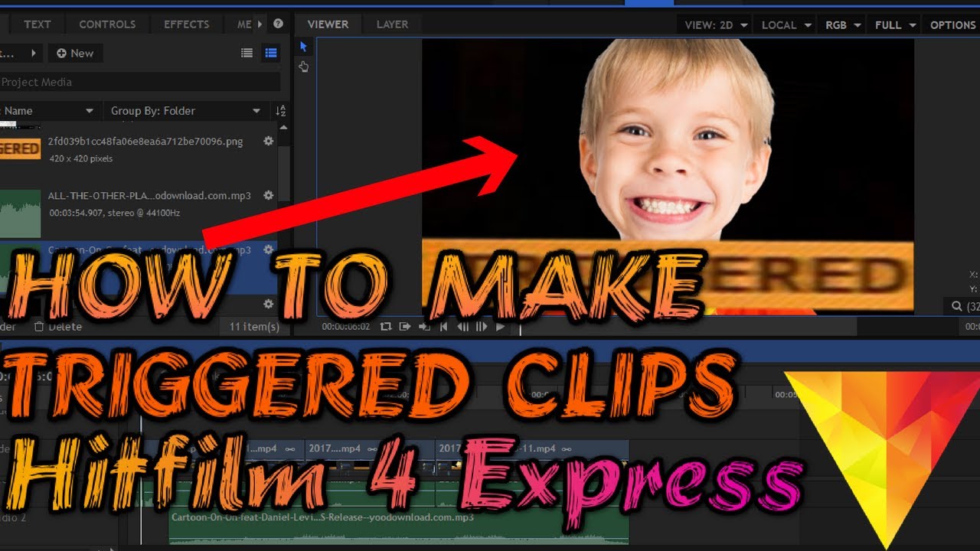The height and width of the screenshot is (551, 980).
Task: Open the CONTROLS panel tab
Action: point(107,24)
